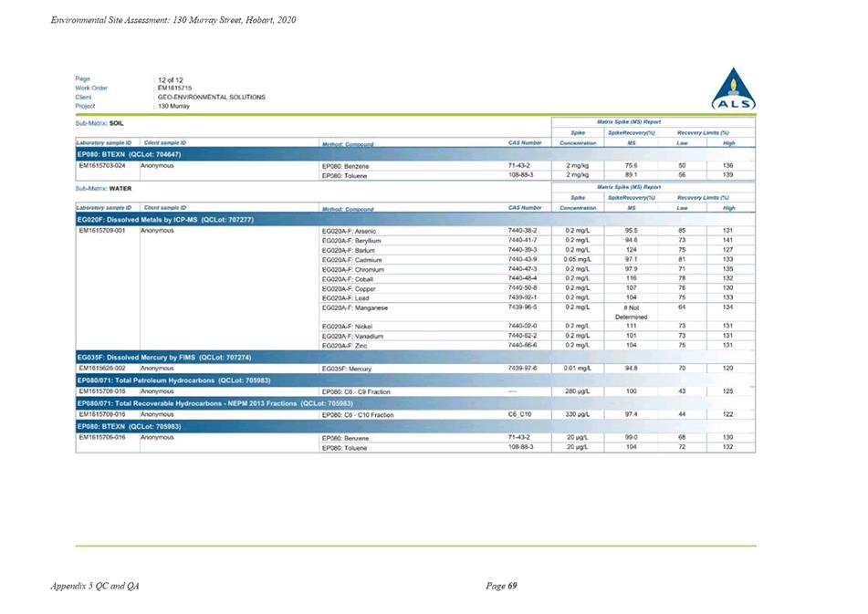Click the 'Appendix 5 QC and QA' footer
Viewport: 868px width, 614px height.
95,586
